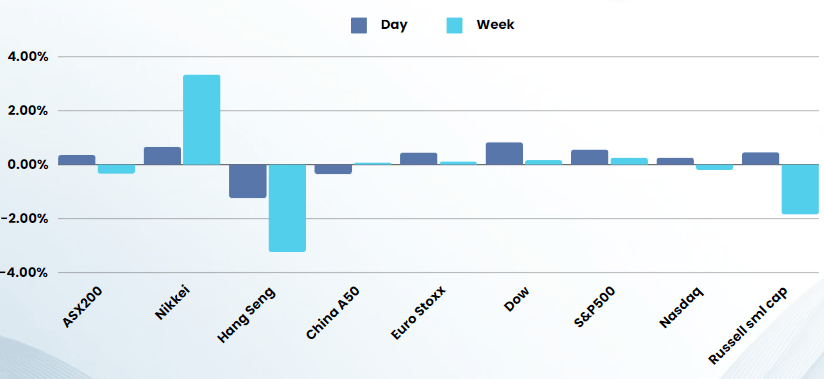This screenshot has width=824, height=379.
Task: Select the Nikkei Week bar
Action: (202, 120)
